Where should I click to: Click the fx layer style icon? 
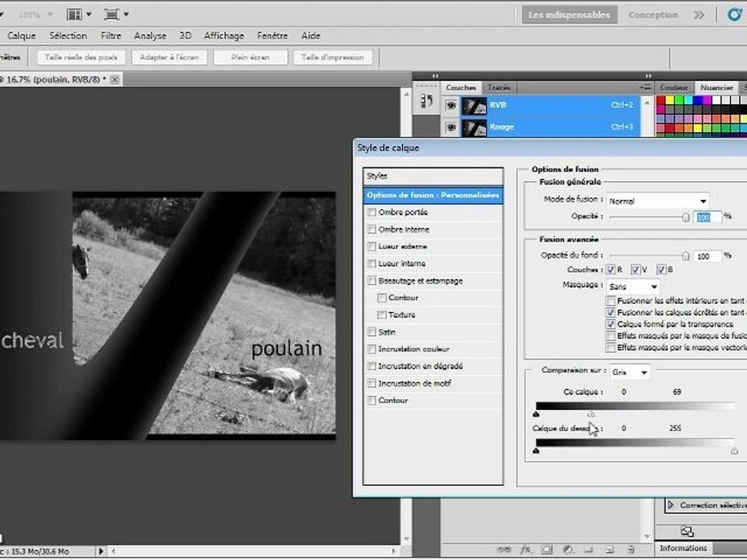tap(525, 549)
